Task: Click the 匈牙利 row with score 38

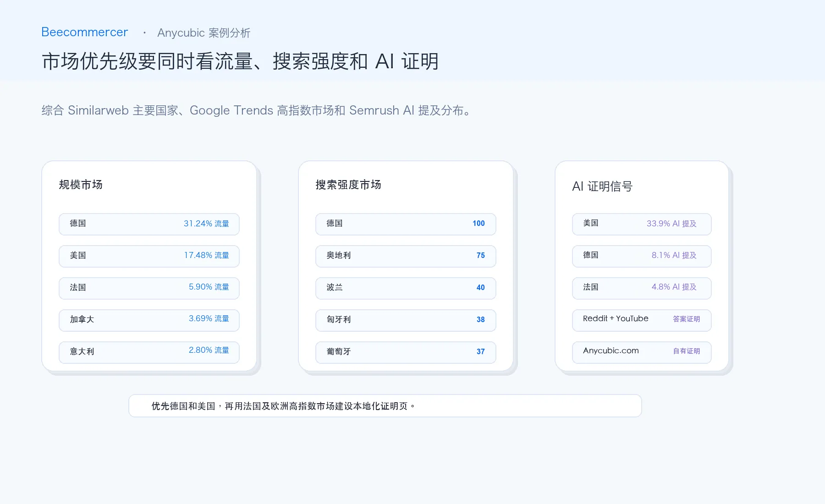Action: [x=406, y=320]
